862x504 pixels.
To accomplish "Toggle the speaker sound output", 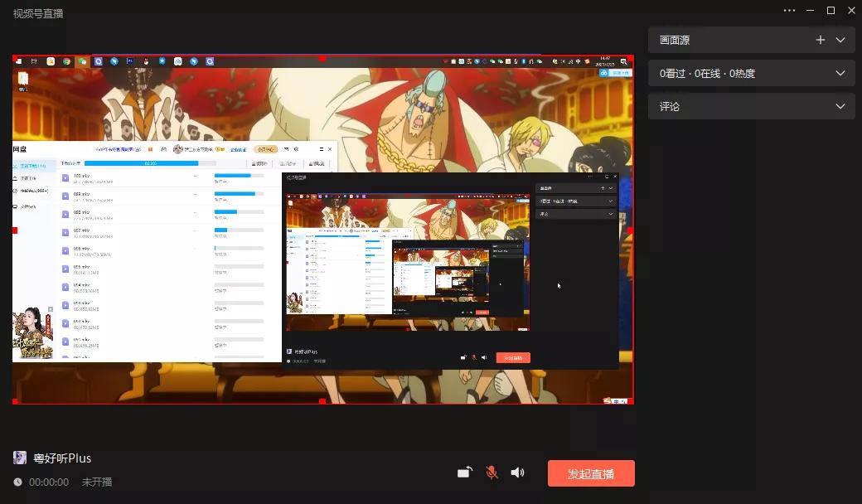I will (517, 472).
